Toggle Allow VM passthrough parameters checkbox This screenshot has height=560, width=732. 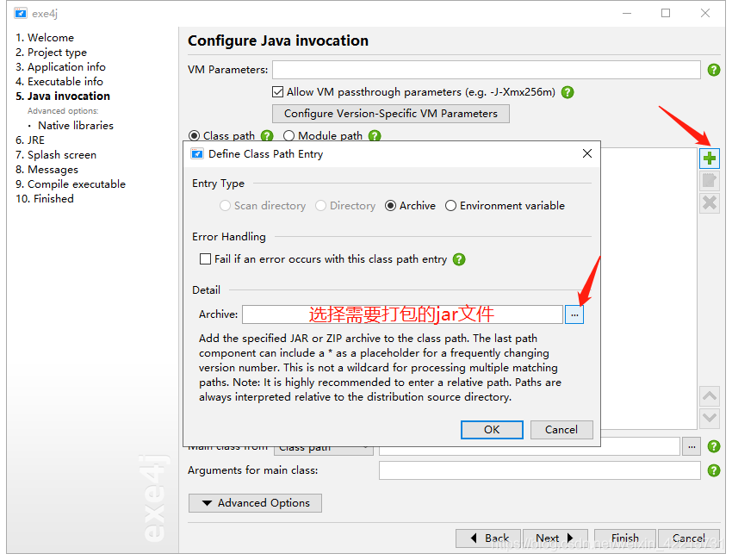[278, 92]
